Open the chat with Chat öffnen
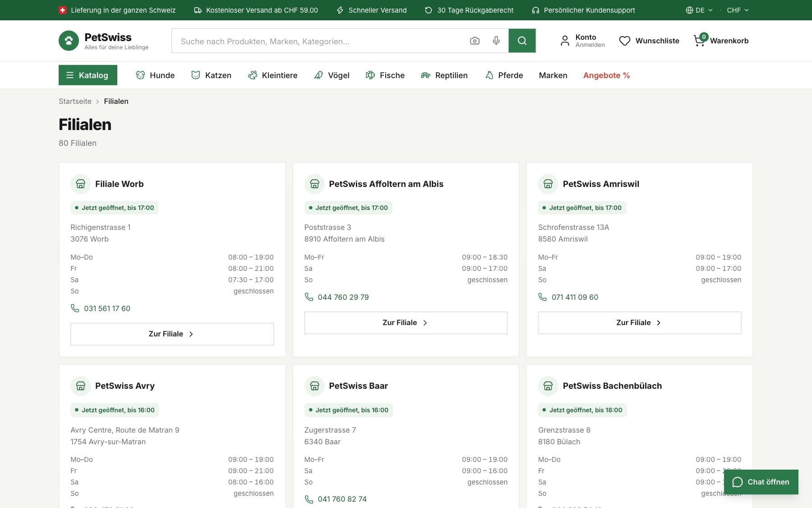Viewport: 812px width, 508px height. point(761,482)
